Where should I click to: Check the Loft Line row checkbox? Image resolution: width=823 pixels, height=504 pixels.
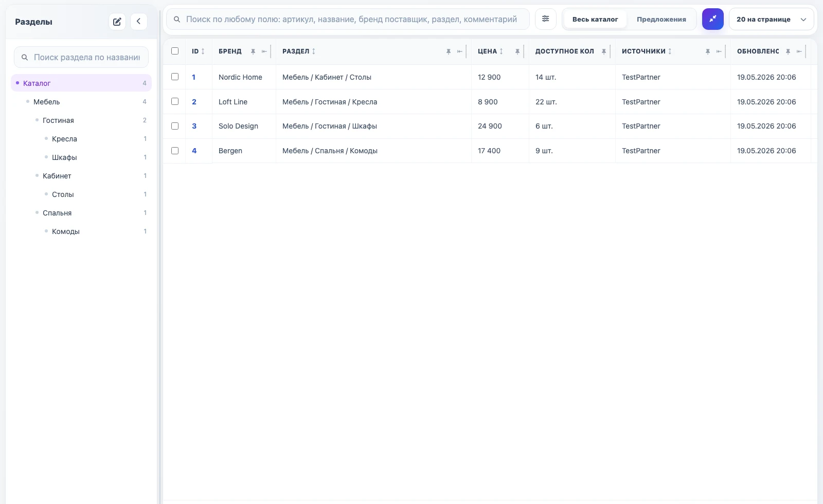(x=175, y=101)
